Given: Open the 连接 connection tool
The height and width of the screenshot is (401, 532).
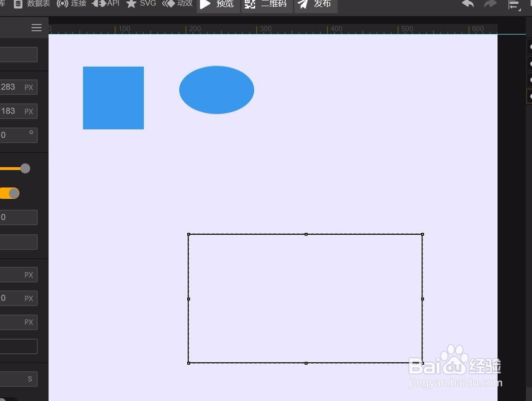Looking at the screenshot, I should [x=72, y=4].
